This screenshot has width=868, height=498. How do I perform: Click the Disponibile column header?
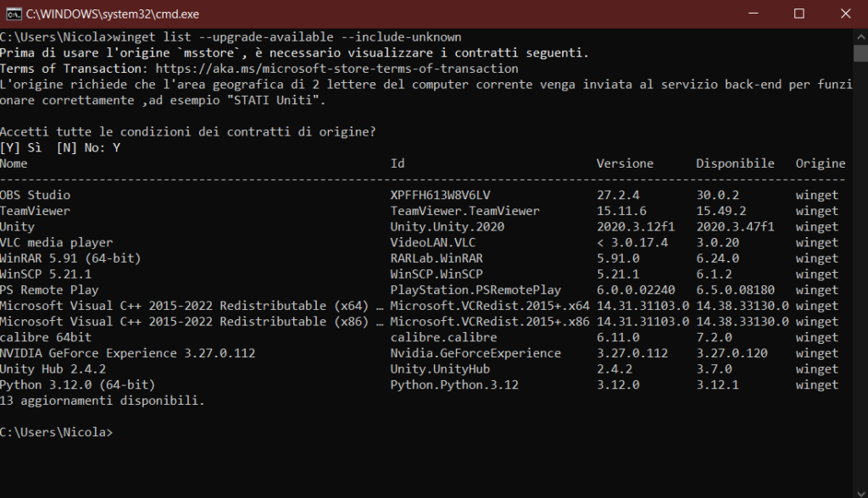click(x=735, y=163)
